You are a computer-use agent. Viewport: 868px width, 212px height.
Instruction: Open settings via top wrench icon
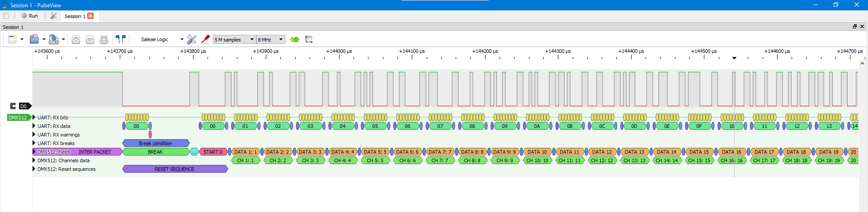pos(53,16)
